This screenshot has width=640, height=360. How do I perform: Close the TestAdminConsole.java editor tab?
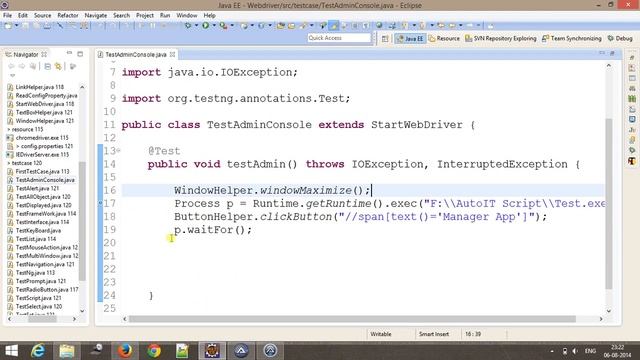[x=173, y=54]
